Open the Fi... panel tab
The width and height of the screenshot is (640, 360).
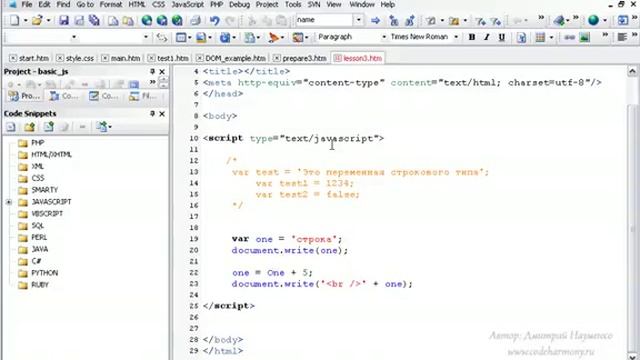coord(142,96)
